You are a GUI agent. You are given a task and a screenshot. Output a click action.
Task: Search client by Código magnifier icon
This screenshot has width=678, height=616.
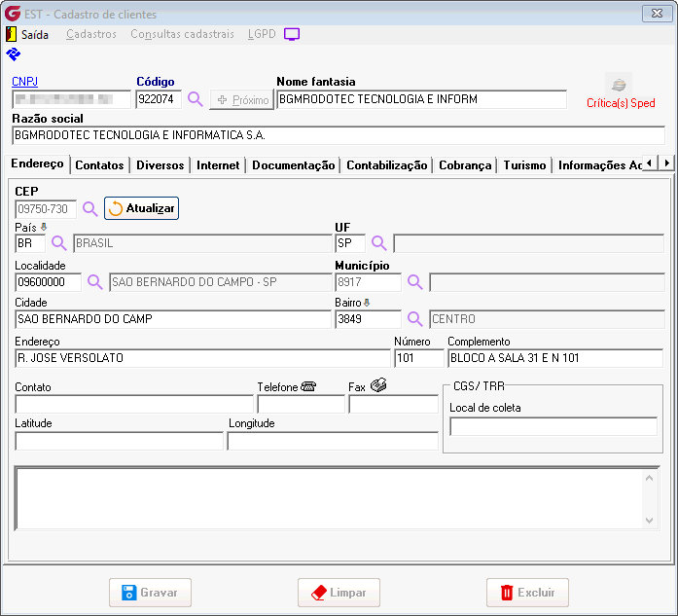click(195, 99)
